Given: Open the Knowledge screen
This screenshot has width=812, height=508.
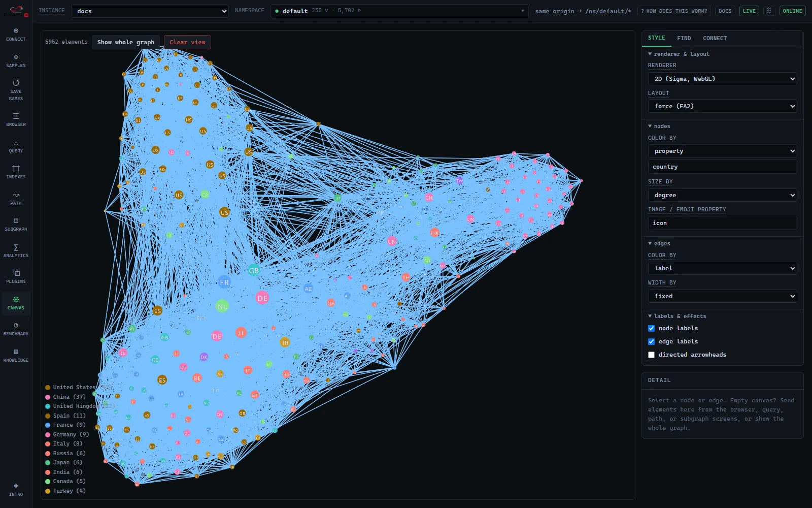Looking at the screenshot, I should [x=16, y=356].
